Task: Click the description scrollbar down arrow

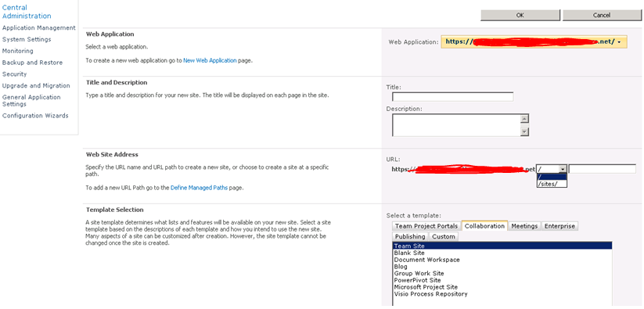Action: pyautogui.click(x=524, y=131)
